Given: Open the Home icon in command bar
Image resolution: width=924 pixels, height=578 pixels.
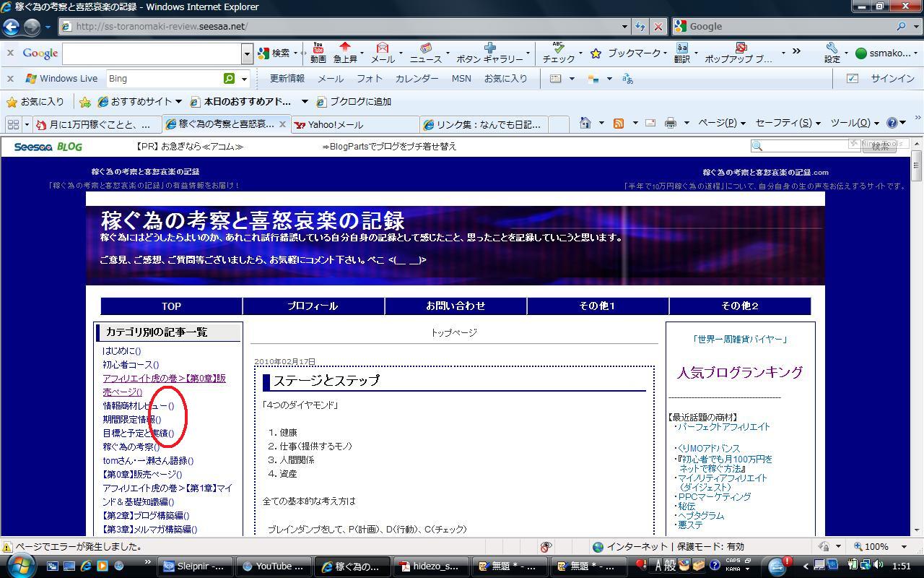Looking at the screenshot, I should click(585, 123).
